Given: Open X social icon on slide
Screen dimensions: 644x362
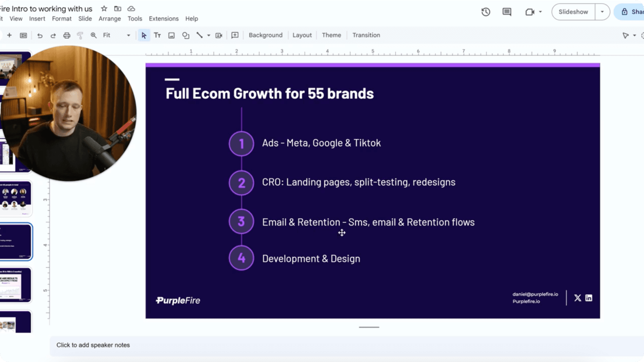Looking at the screenshot, I should (577, 298).
